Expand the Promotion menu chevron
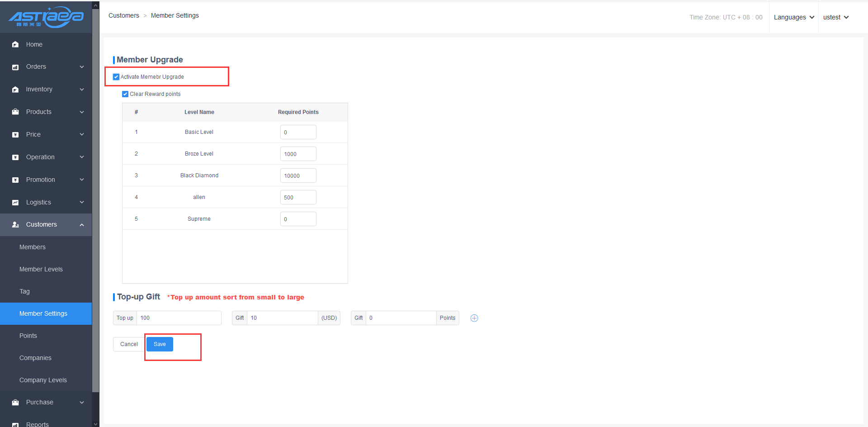Viewport: 868px width, 427px height. coord(82,180)
